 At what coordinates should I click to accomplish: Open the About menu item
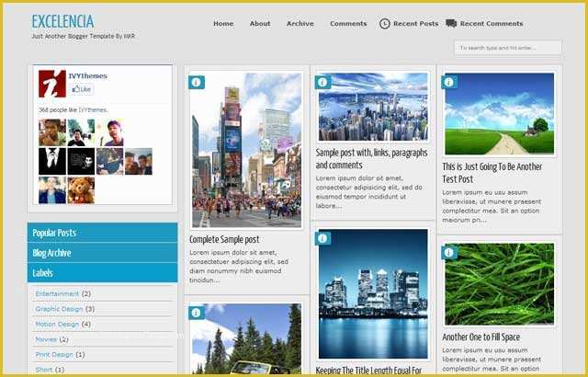click(260, 24)
